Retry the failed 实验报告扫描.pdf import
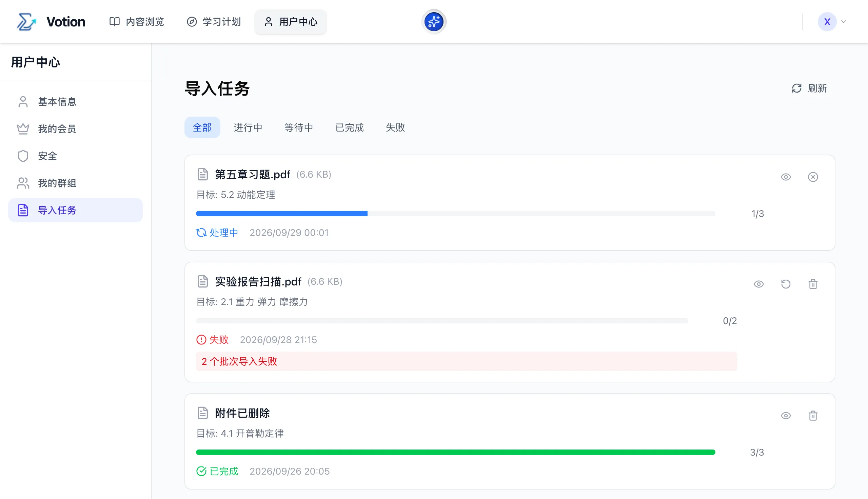The height and width of the screenshot is (499, 868). tap(786, 284)
